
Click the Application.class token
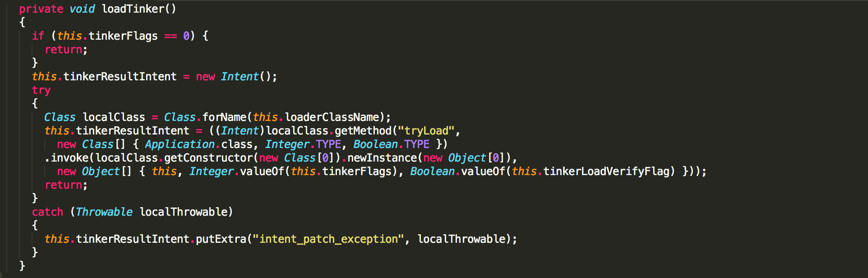(x=199, y=144)
